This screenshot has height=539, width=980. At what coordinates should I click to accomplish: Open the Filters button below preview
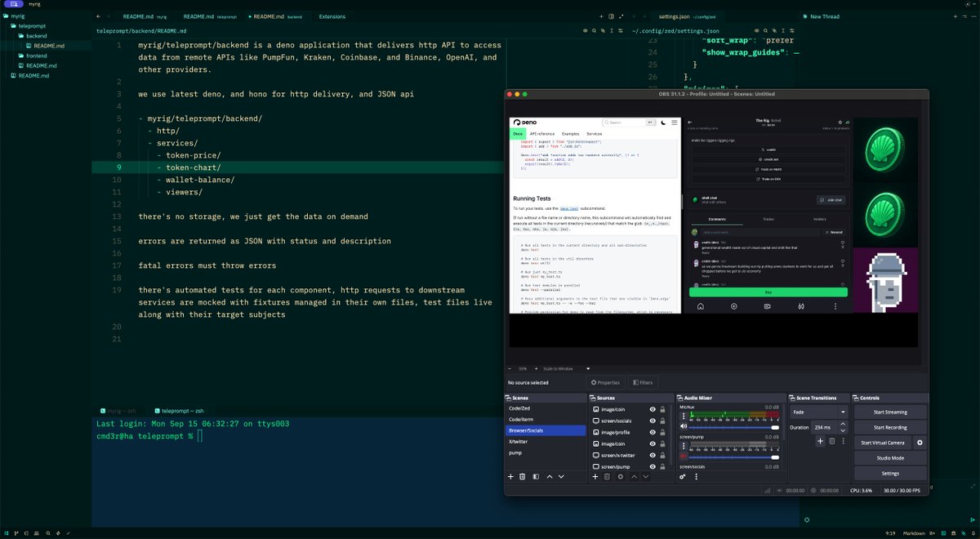(642, 382)
